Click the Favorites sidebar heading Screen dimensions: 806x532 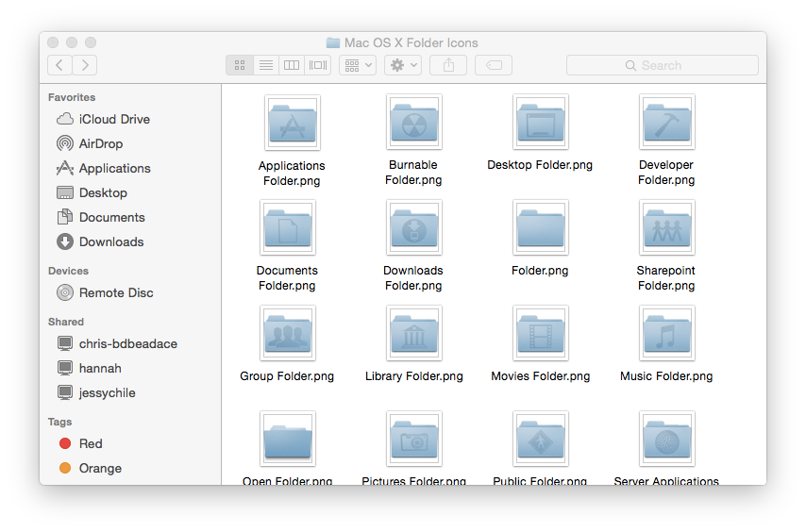[x=72, y=97]
